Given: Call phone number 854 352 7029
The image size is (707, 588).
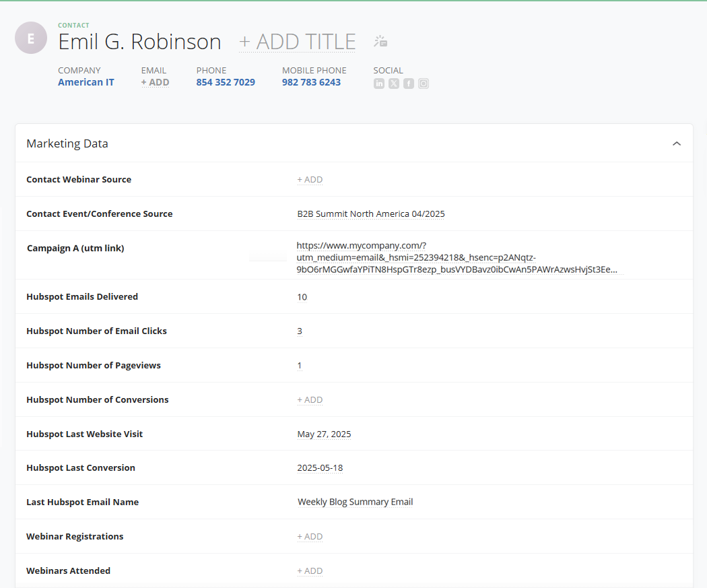Looking at the screenshot, I should pos(226,82).
